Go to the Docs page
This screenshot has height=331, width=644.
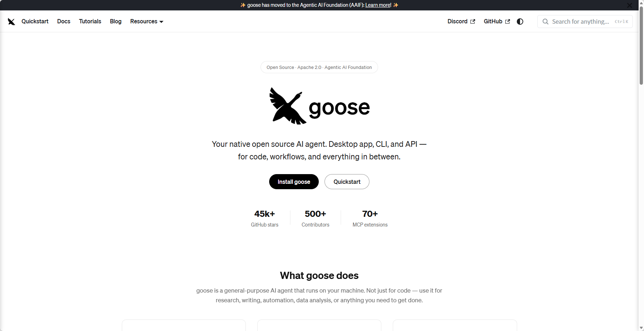64,22
